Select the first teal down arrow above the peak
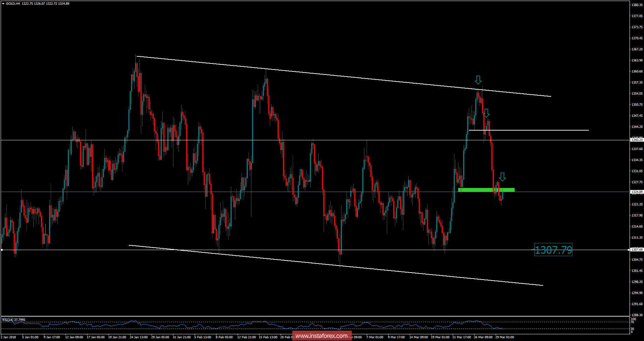 tap(479, 80)
